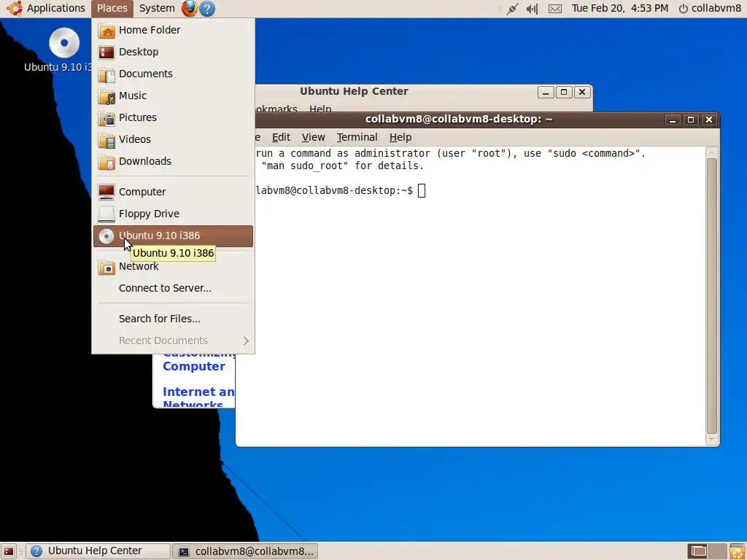
Task: Open the System menu in top panel
Action: [157, 8]
